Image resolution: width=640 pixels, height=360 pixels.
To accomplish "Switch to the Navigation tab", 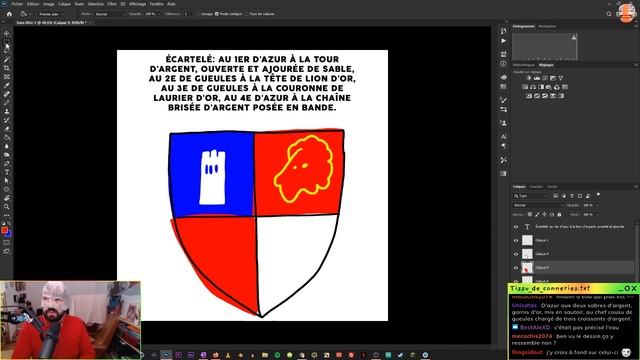I will pyautogui.click(x=547, y=26).
